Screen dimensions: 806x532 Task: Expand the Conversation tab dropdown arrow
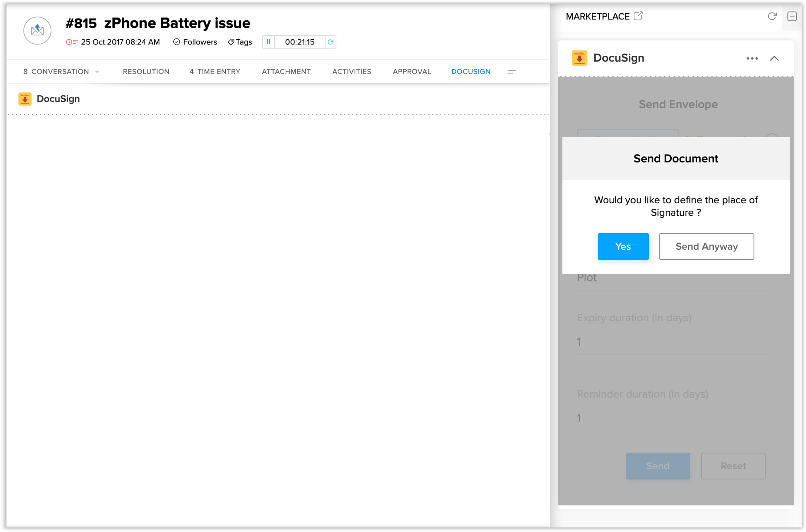(97, 72)
